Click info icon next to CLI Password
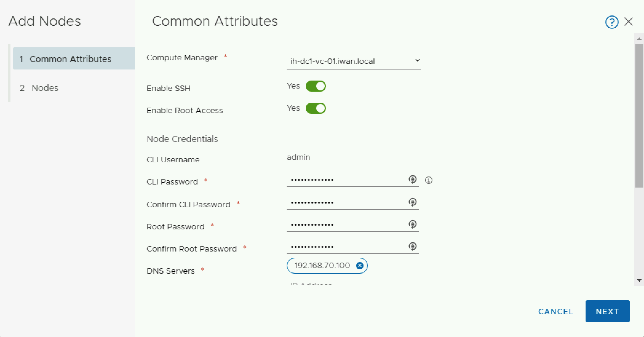This screenshot has height=337, width=644. coord(428,180)
